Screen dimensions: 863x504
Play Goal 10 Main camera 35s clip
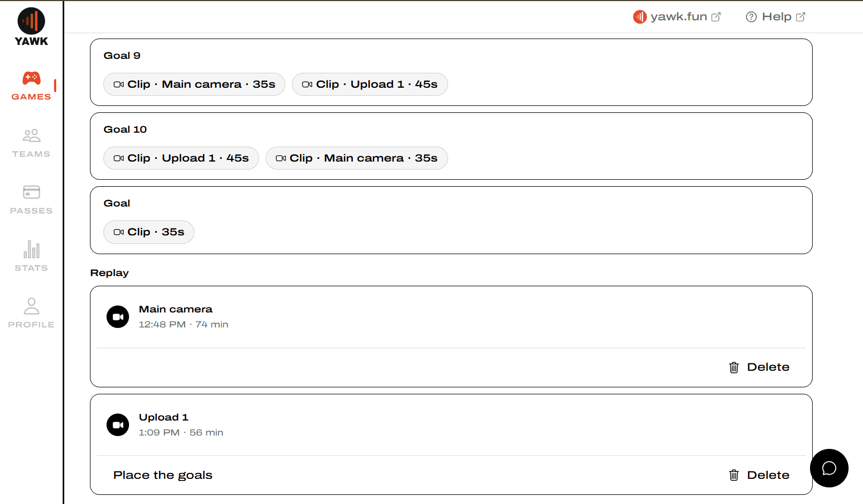(357, 158)
